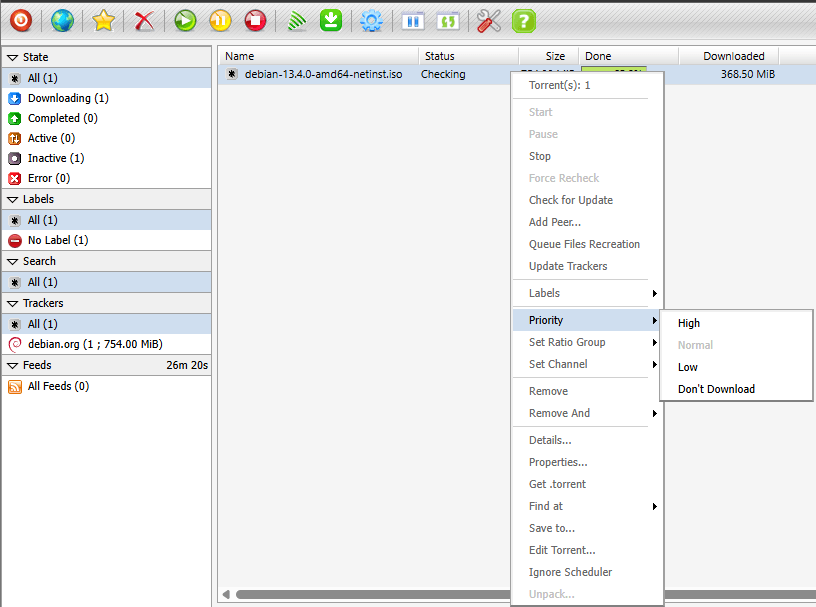Choose Remove from the context menu
816x607 pixels.
587,391
